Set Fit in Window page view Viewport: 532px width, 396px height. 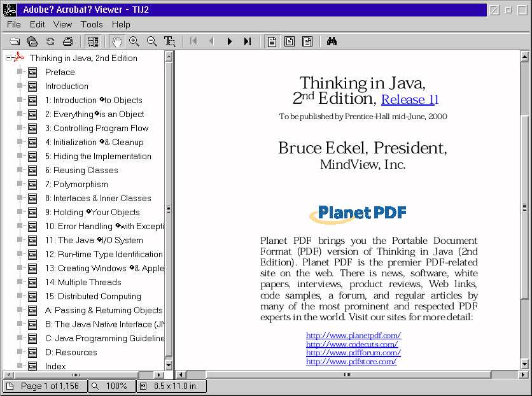(x=290, y=41)
